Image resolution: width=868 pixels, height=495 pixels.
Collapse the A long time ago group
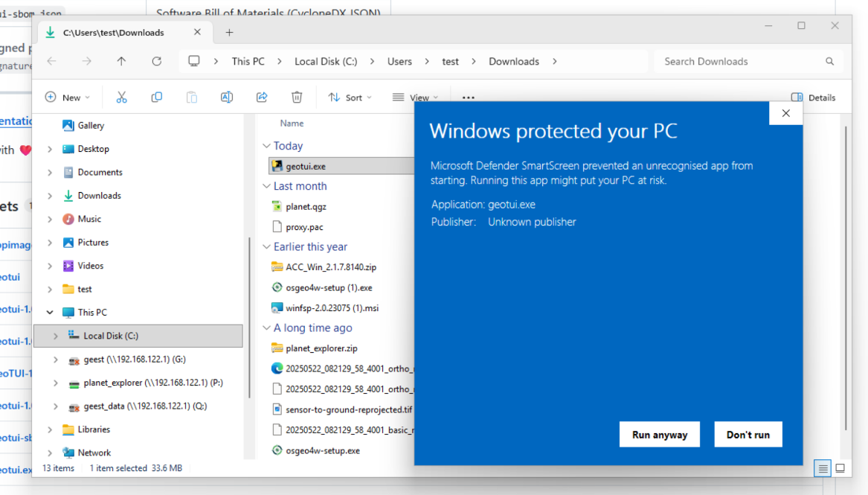pyautogui.click(x=266, y=328)
